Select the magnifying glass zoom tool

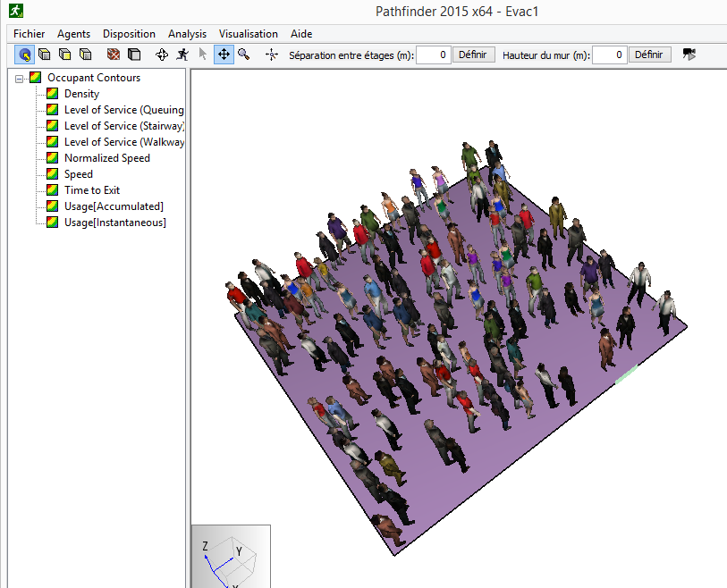(x=244, y=55)
